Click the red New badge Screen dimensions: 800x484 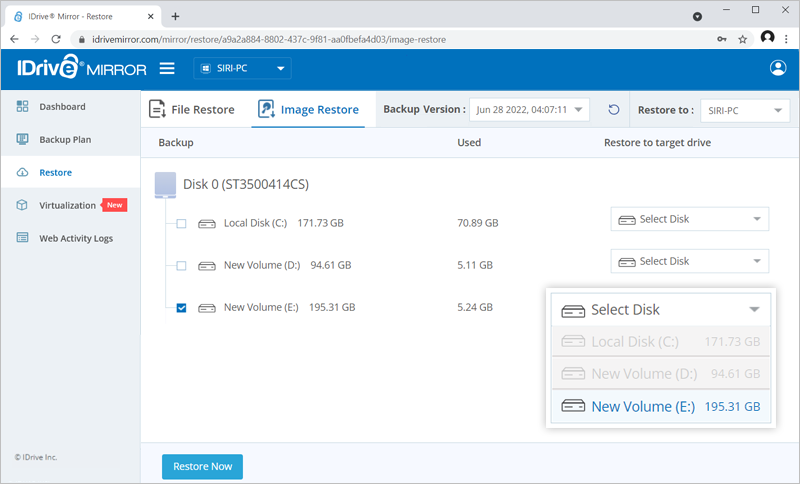(114, 205)
